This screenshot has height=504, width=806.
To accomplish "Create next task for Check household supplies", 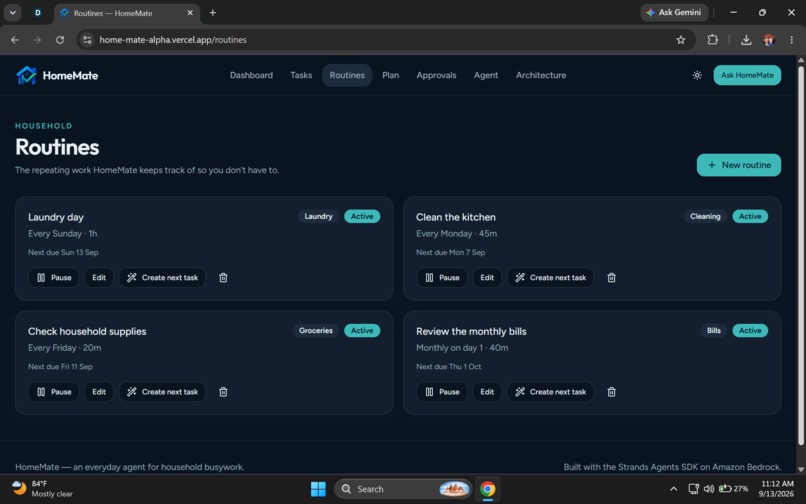I will (162, 392).
